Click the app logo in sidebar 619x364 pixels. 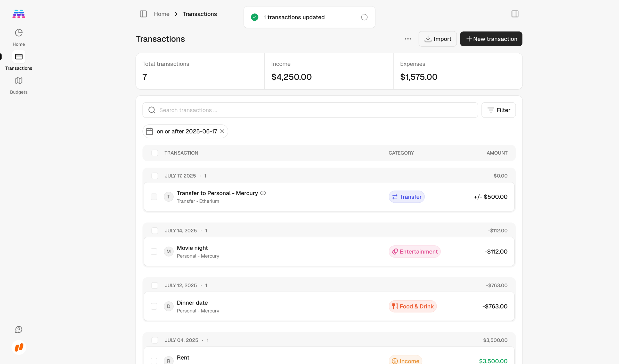click(19, 14)
